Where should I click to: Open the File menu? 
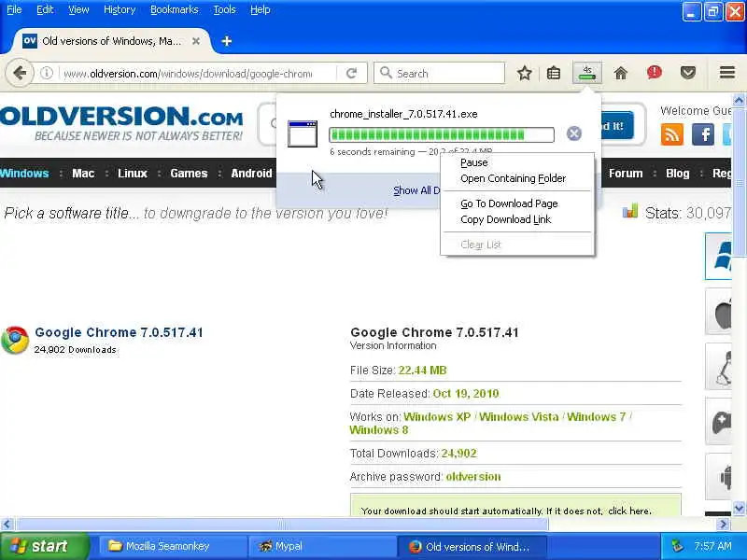coord(14,9)
